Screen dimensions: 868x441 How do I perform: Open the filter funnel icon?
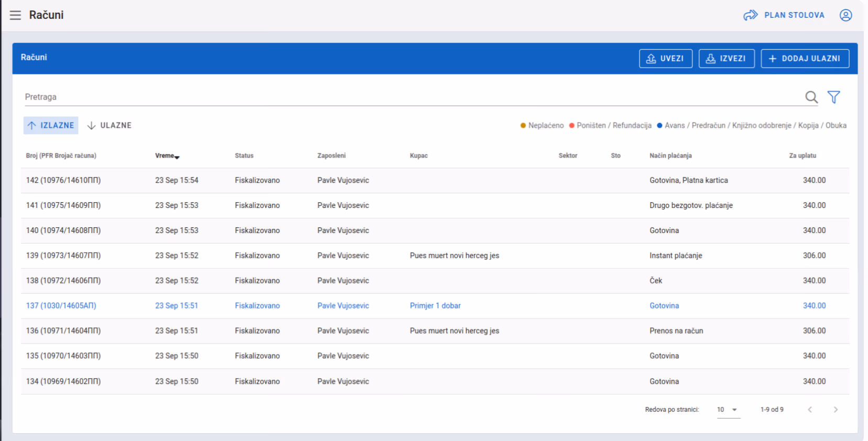click(x=833, y=97)
